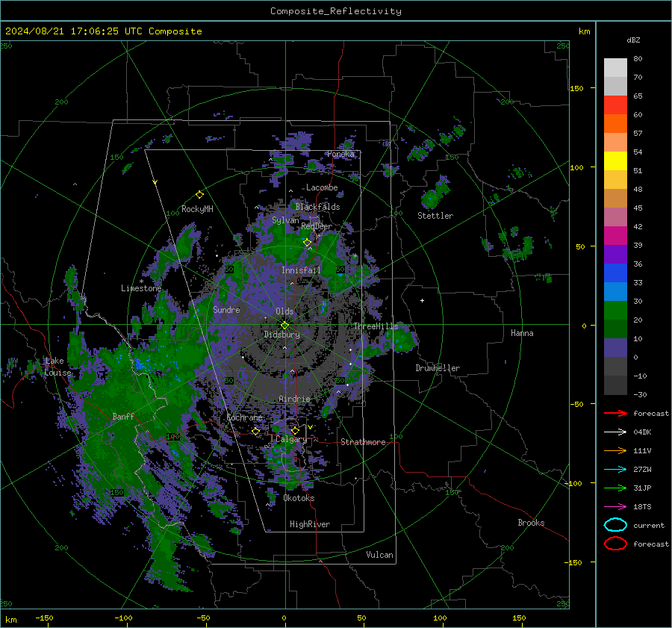Click the yellow diamond marker near RedDeer
Screen dimensions: 672x628
tap(308, 243)
